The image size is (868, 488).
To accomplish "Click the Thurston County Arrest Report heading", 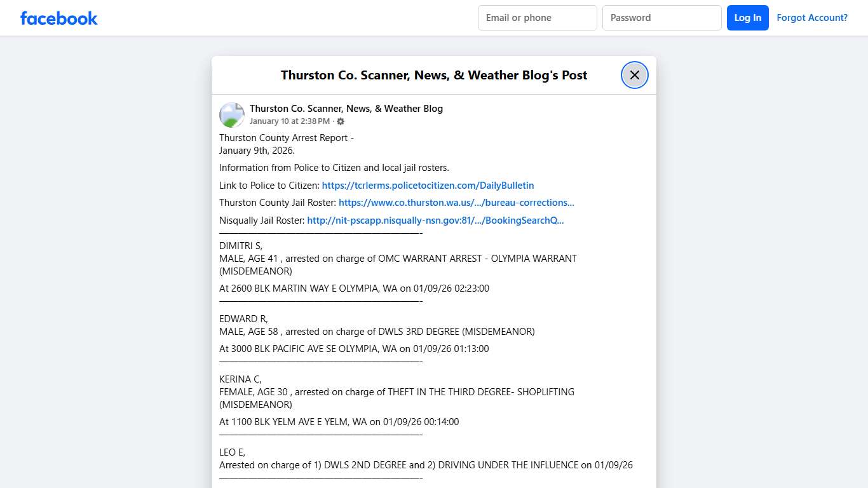I will 287,137.
